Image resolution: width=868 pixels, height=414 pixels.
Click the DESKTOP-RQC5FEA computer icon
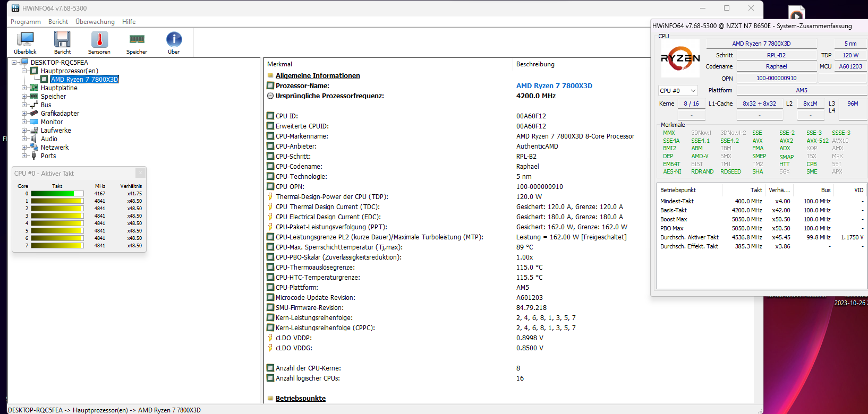(x=24, y=62)
